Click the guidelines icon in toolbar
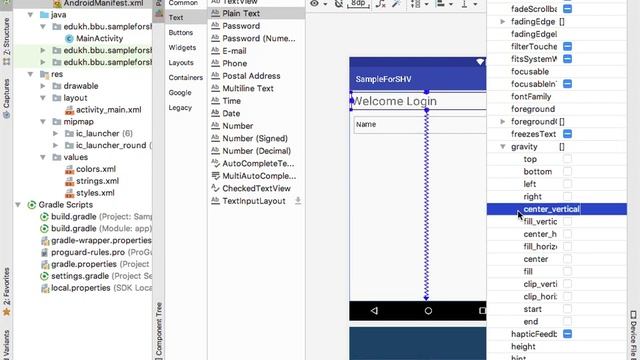 tap(464, 4)
